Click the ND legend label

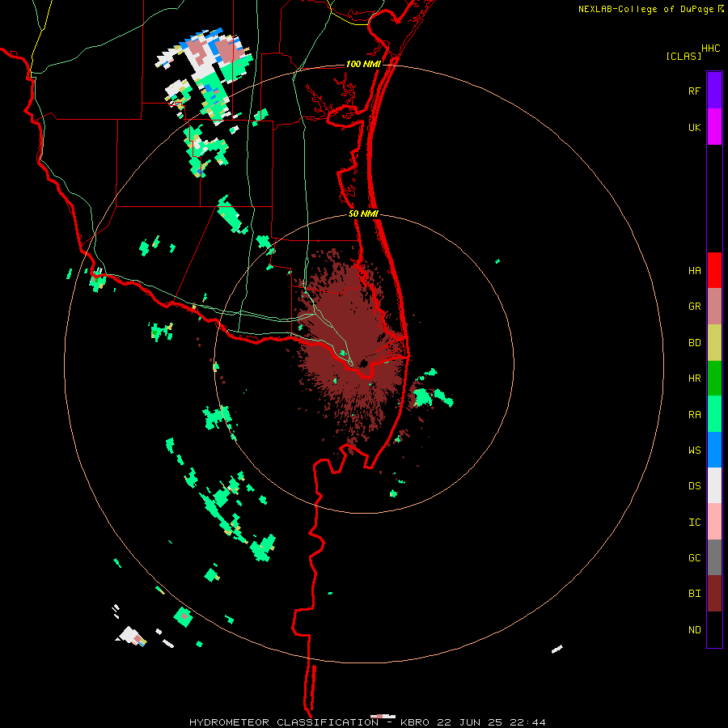[694, 629]
